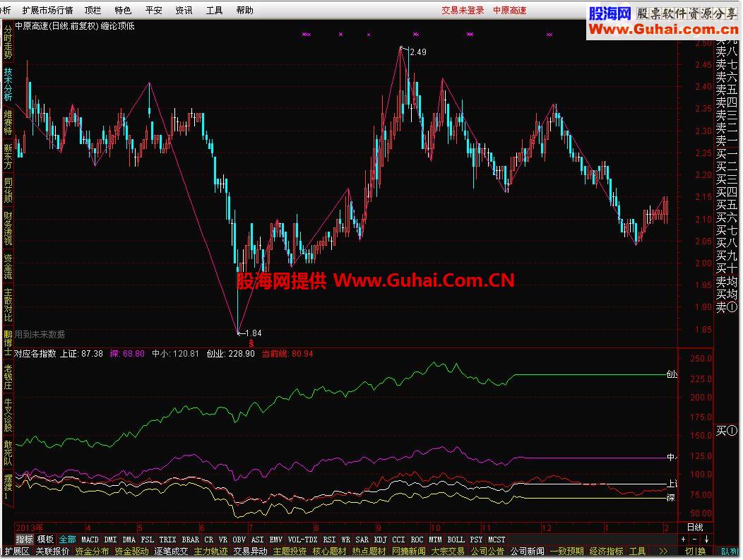The width and height of the screenshot is (743, 560).
Task: Open the 资金流 side tab
Action: coord(8,267)
